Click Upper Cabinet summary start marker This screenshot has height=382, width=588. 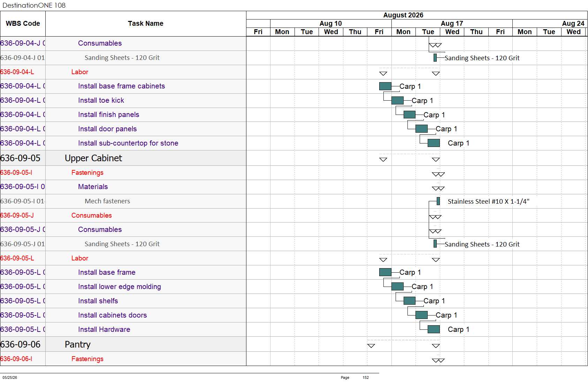coord(383,159)
